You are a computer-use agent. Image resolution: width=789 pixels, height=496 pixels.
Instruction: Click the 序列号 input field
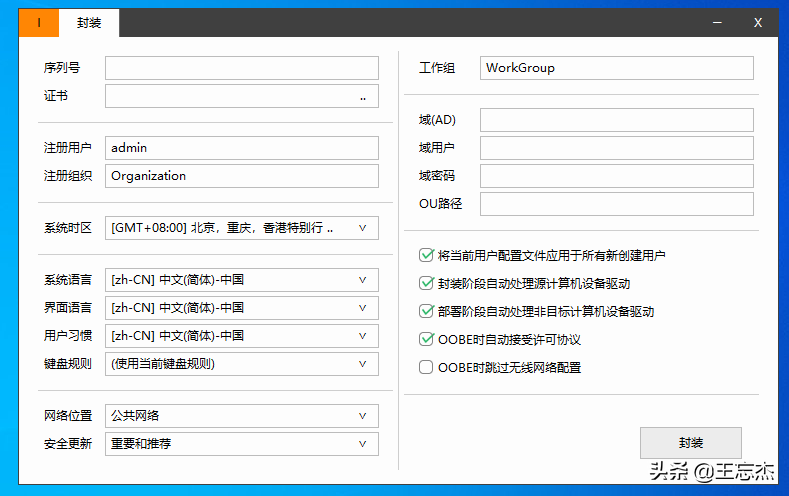pyautogui.click(x=242, y=68)
